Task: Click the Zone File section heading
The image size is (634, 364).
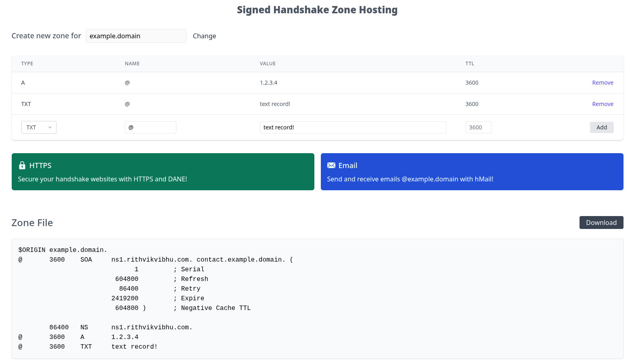Action: click(x=32, y=223)
